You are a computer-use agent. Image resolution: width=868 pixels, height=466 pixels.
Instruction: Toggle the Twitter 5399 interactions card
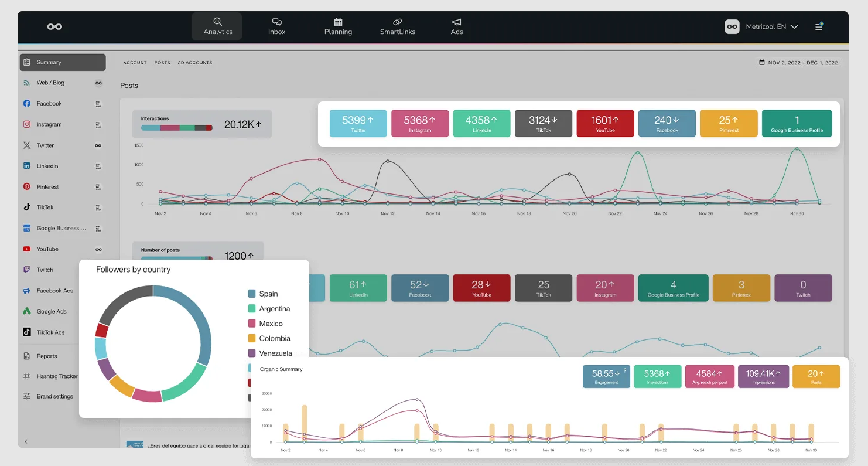(358, 123)
